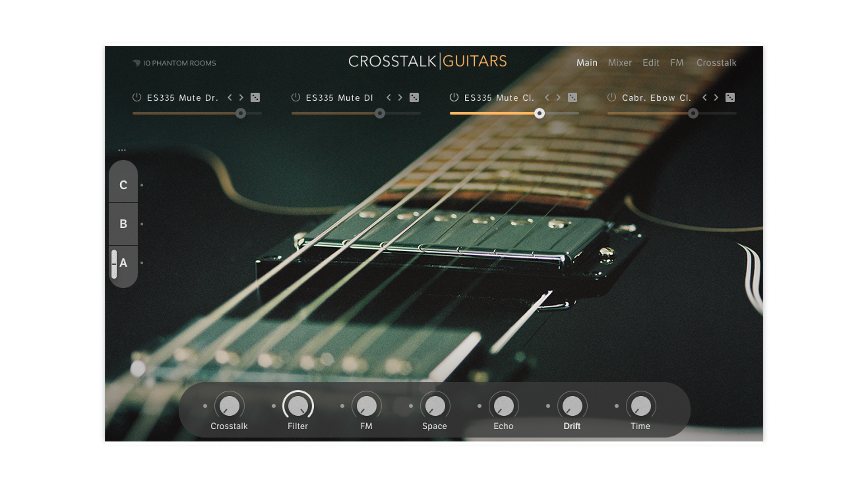Toggle power on ES335 Mute Cl.
Viewport: 868px width, 488px height.
[453, 97]
